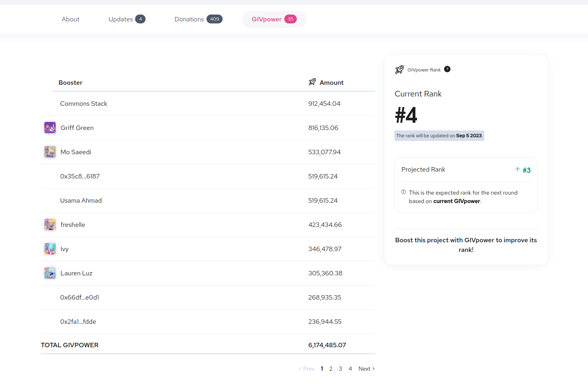Switch to the Updates tab
This screenshot has height=386, width=588.
[127, 19]
